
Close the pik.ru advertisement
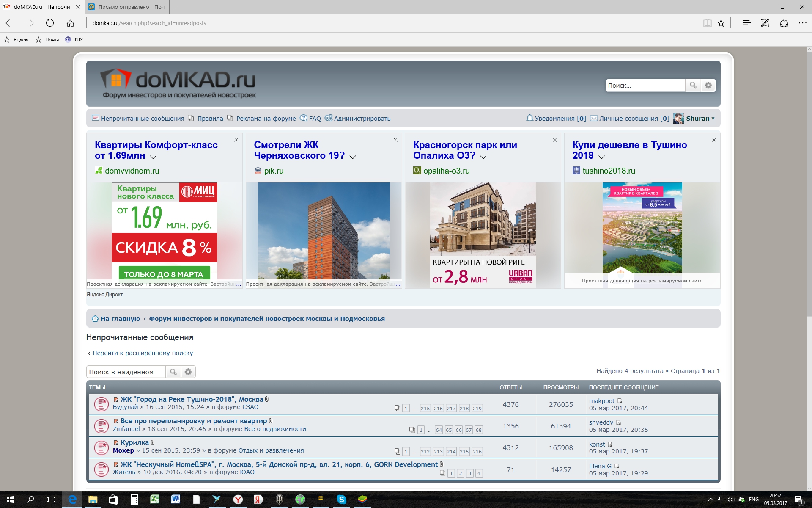pos(395,140)
